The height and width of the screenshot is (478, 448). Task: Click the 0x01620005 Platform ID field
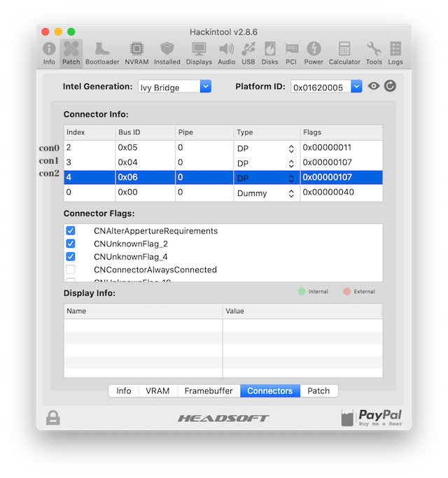pos(321,87)
